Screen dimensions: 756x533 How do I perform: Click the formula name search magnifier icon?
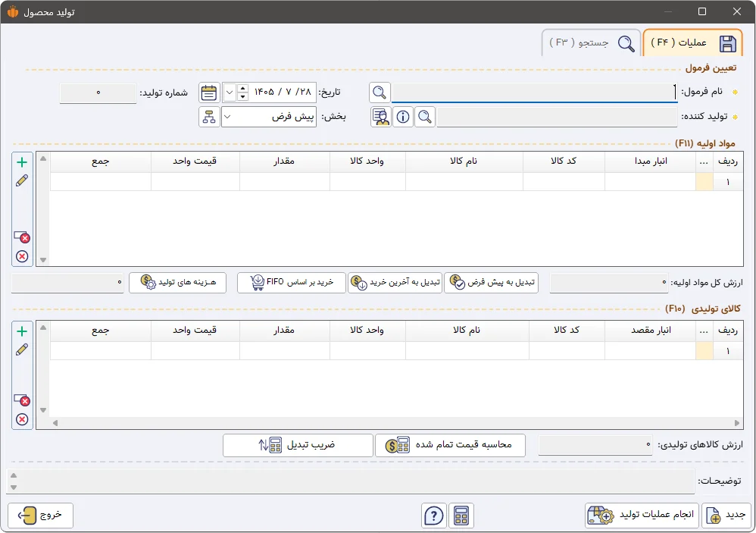point(380,92)
